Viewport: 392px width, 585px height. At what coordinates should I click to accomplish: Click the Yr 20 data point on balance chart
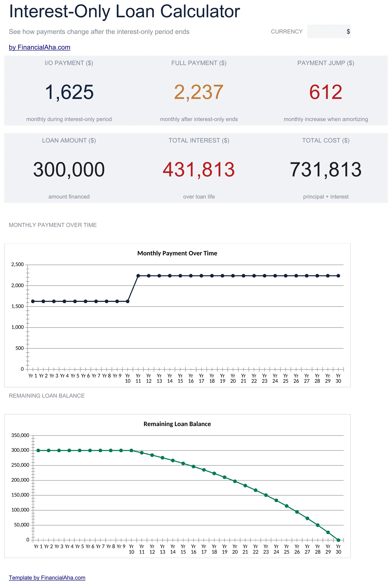point(235,481)
